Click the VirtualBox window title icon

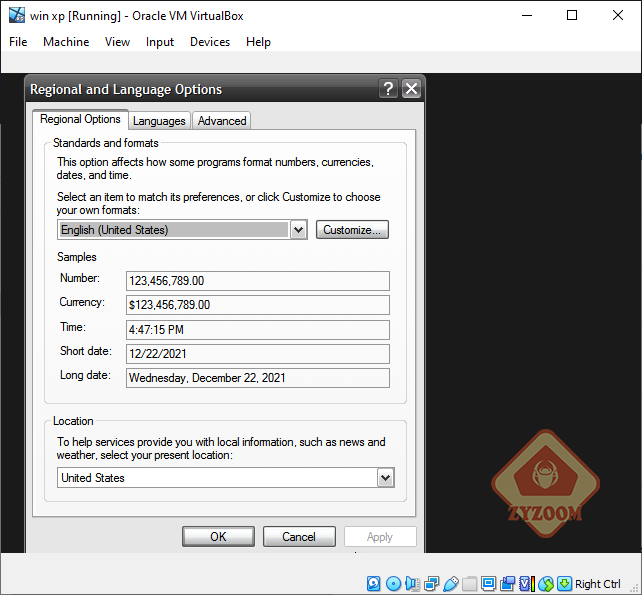[17, 15]
